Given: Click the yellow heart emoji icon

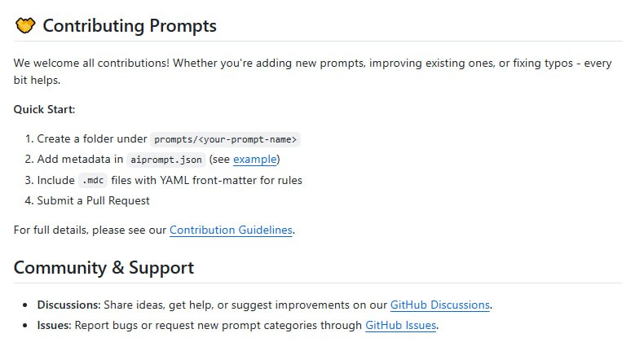Looking at the screenshot, I should [x=25, y=25].
